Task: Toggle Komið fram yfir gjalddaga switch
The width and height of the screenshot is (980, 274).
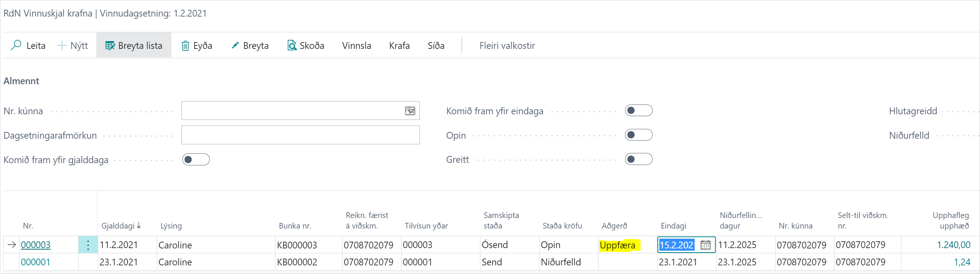Action: click(196, 159)
